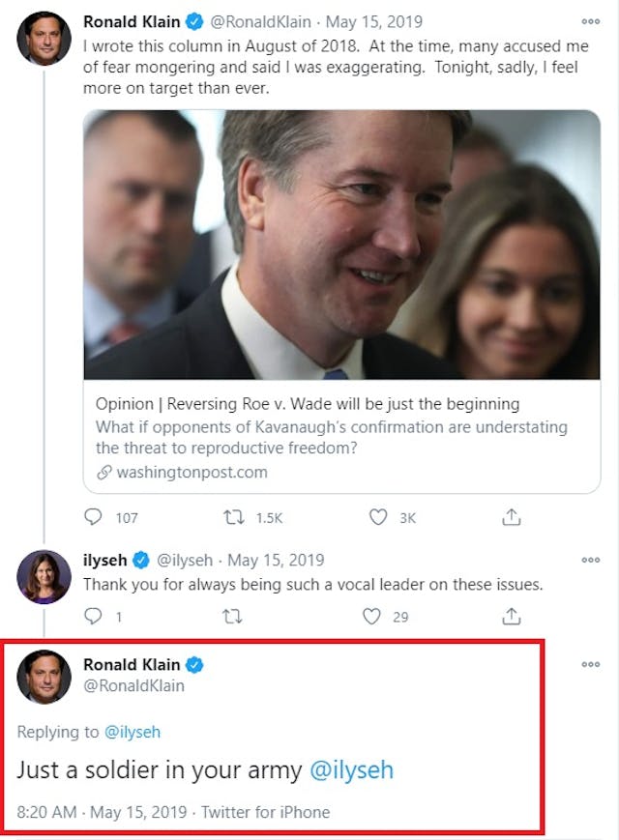Image resolution: width=619 pixels, height=840 pixels.
Task: Retweet the Ronald Klain column tweet
Action: coord(234,517)
